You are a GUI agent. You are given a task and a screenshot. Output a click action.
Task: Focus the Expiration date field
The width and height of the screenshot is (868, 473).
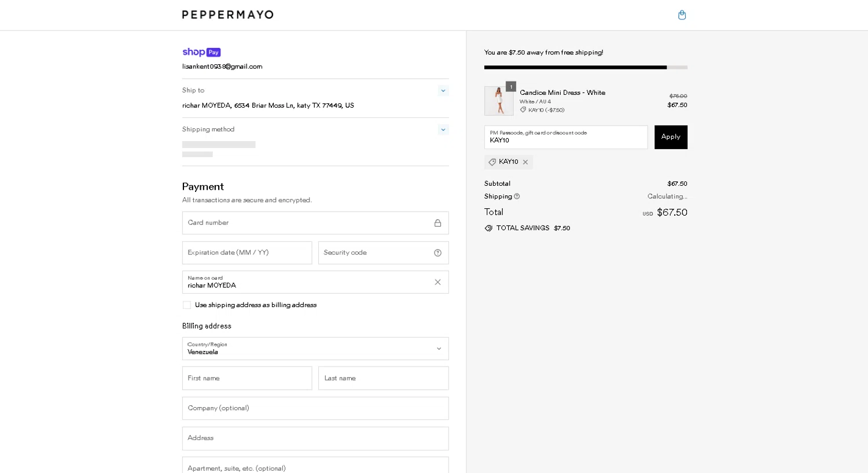pyautogui.click(x=247, y=253)
